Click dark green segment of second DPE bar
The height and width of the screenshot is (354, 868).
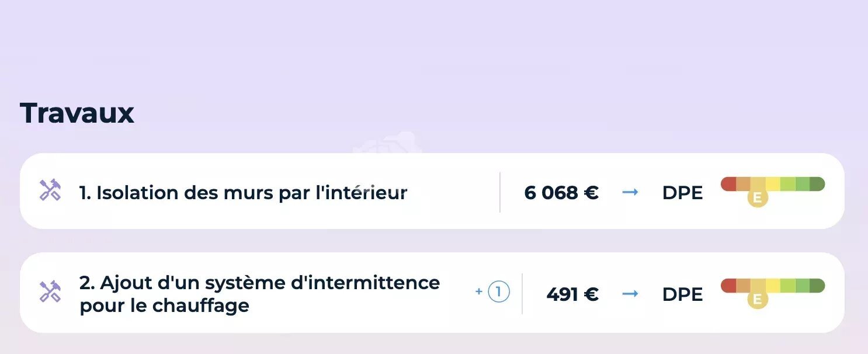click(x=817, y=286)
